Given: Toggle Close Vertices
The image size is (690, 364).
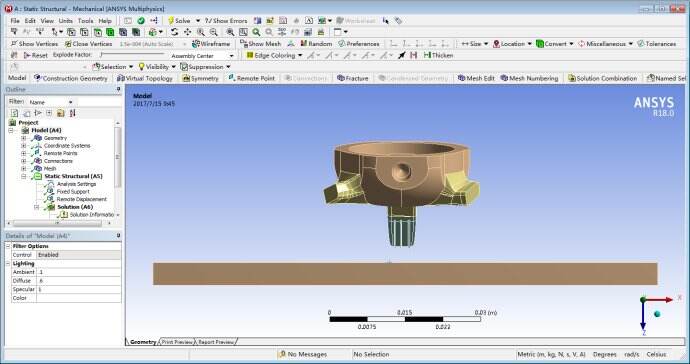Looking at the screenshot, I should [x=88, y=44].
